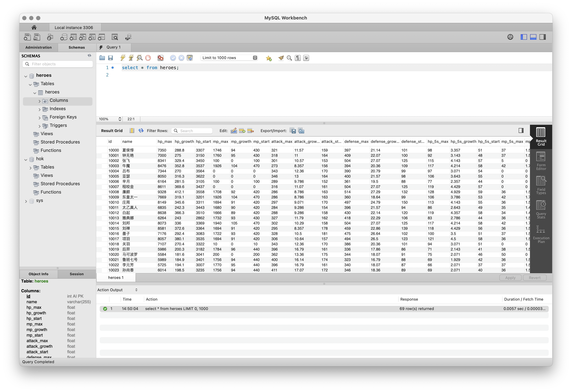Click the Apply button below the result grid
The image size is (572, 392).
coord(510,277)
